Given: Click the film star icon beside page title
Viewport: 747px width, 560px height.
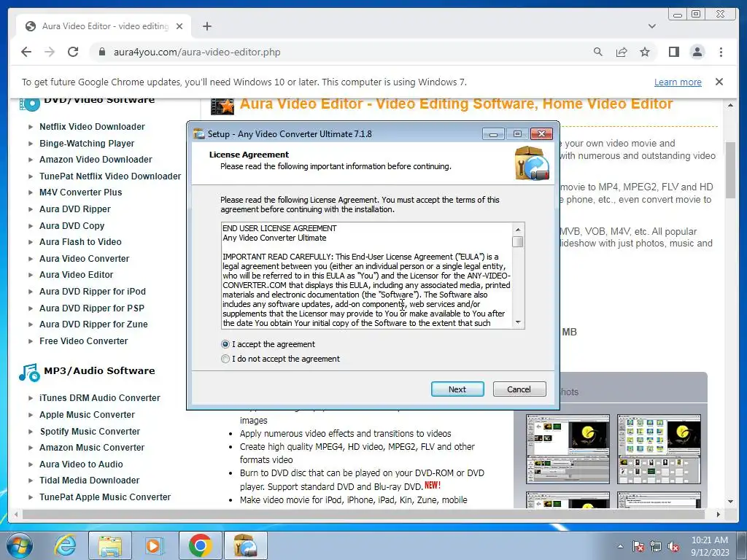Looking at the screenshot, I should [222, 105].
